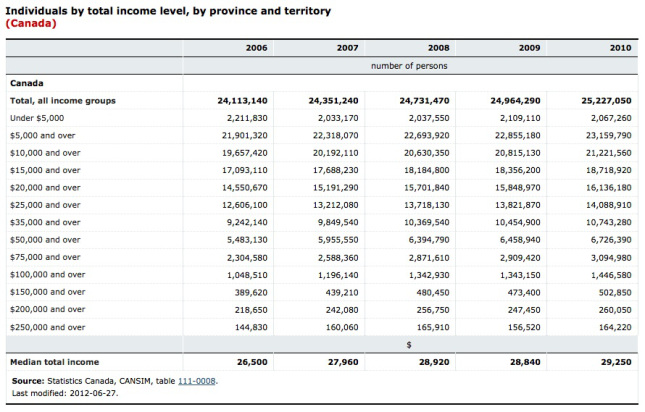Click the 2010 total value 25,227,050
This screenshot has height=412, width=645.
click(x=606, y=101)
